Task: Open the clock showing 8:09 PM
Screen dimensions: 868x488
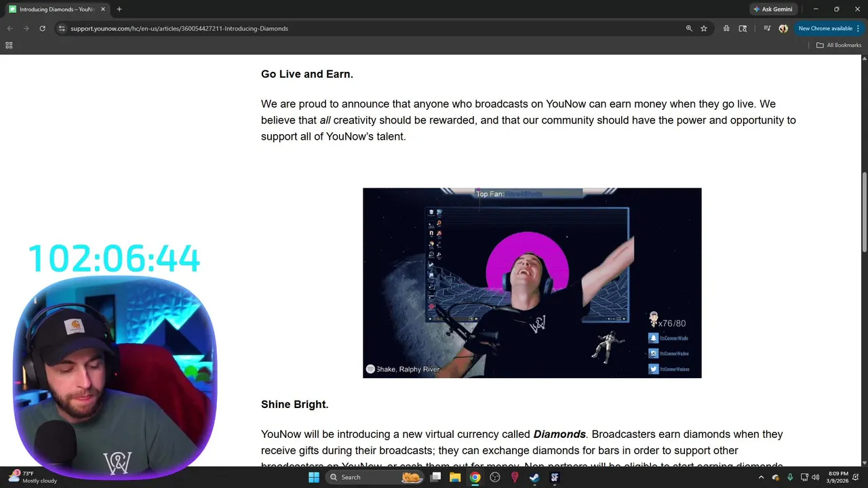Action: [838, 477]
